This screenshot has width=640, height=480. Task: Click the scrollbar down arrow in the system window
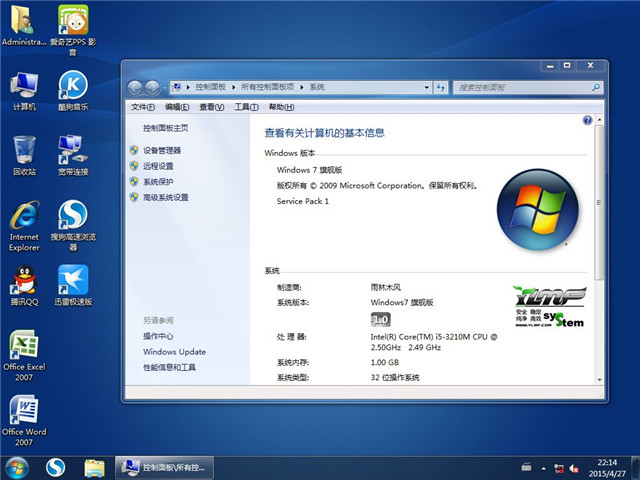click(x=599, y=380)
